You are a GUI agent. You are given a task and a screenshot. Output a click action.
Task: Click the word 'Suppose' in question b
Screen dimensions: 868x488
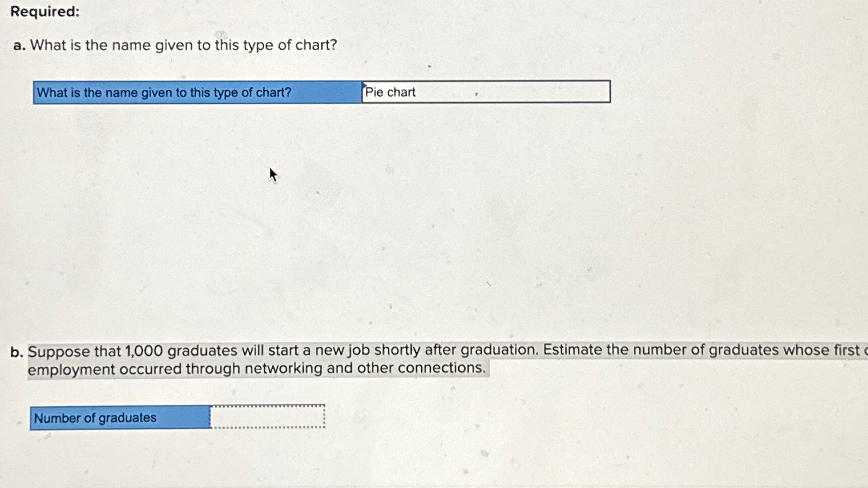click(56, 352)
